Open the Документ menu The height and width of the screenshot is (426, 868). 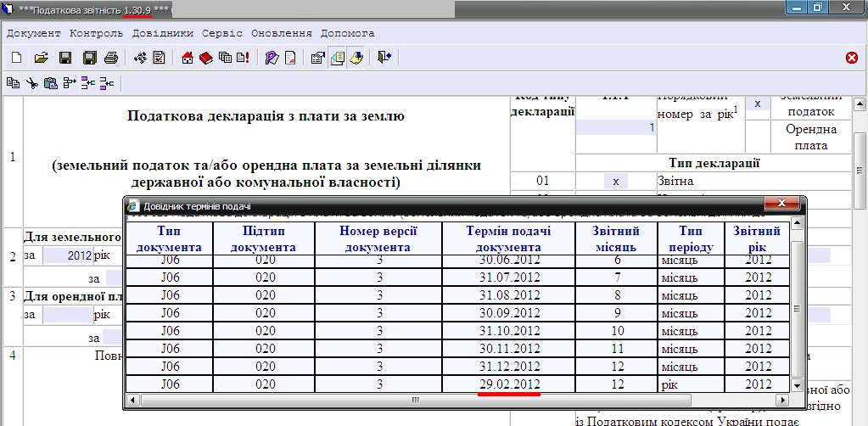34,33
